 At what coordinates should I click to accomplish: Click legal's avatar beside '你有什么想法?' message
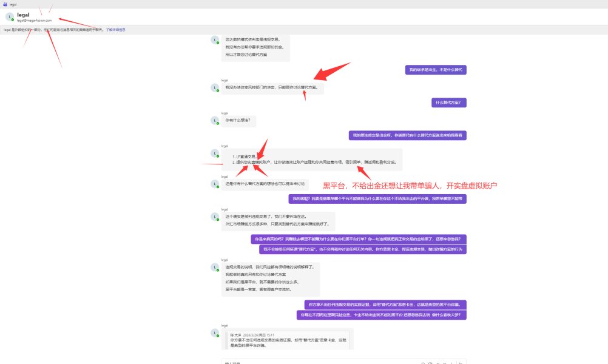point(215,121)
